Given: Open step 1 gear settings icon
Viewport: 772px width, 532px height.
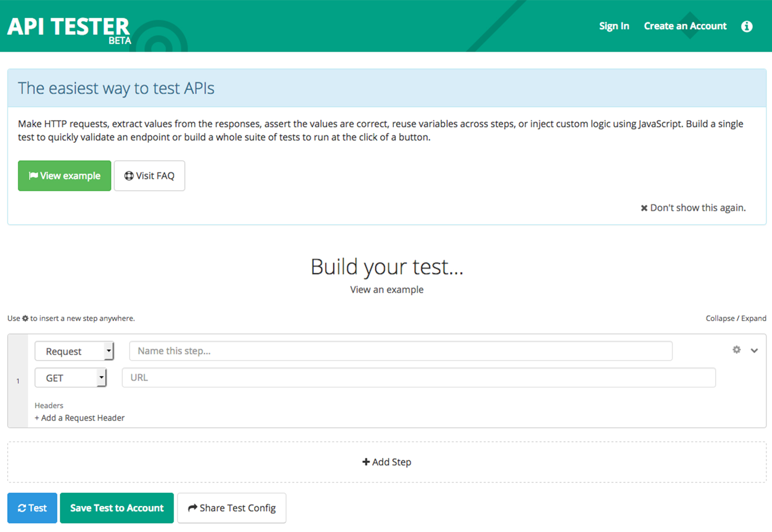Looking at the screenshot, I should (736, 350).
